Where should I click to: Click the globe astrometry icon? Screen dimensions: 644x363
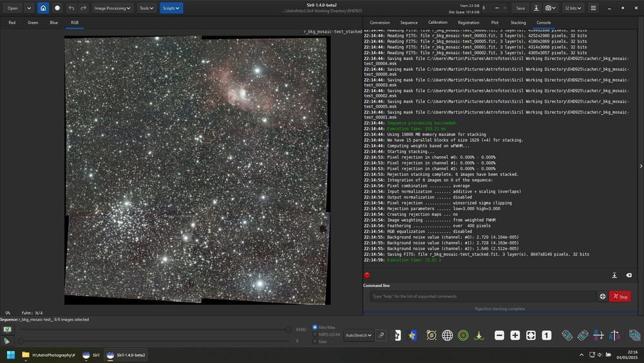click(448, 335)
